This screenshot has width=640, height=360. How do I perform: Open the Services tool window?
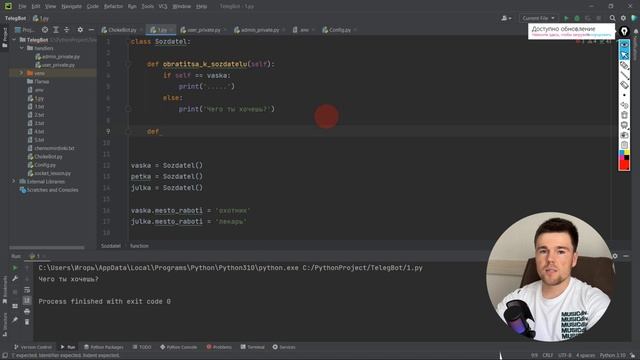point(284,347)
